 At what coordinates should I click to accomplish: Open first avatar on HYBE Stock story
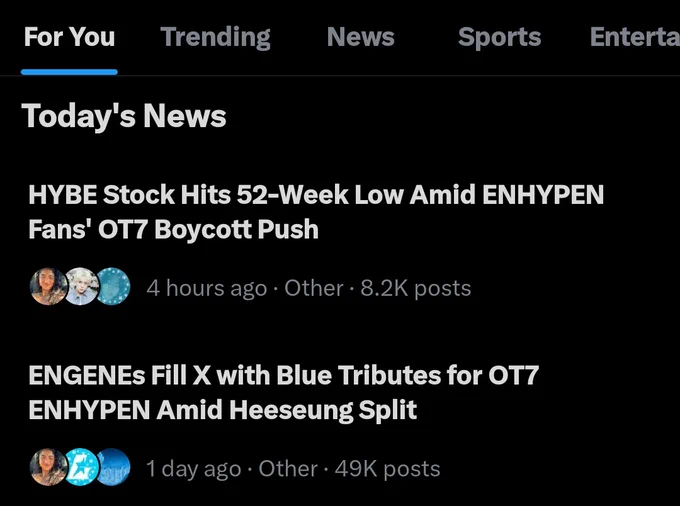pos(48,287)
